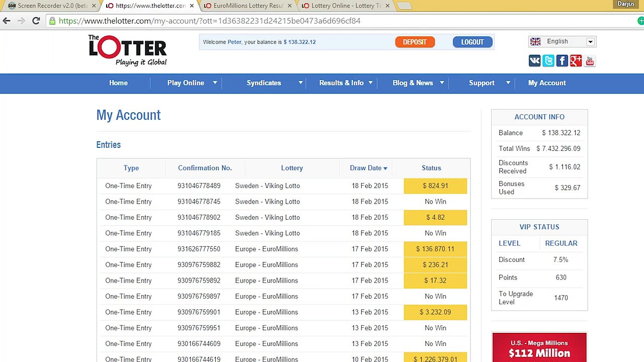The height and width of the screenshot is (362, 644).
Task: Open the U.S. Mega Millions $112 Million banner
Action: 539,347
